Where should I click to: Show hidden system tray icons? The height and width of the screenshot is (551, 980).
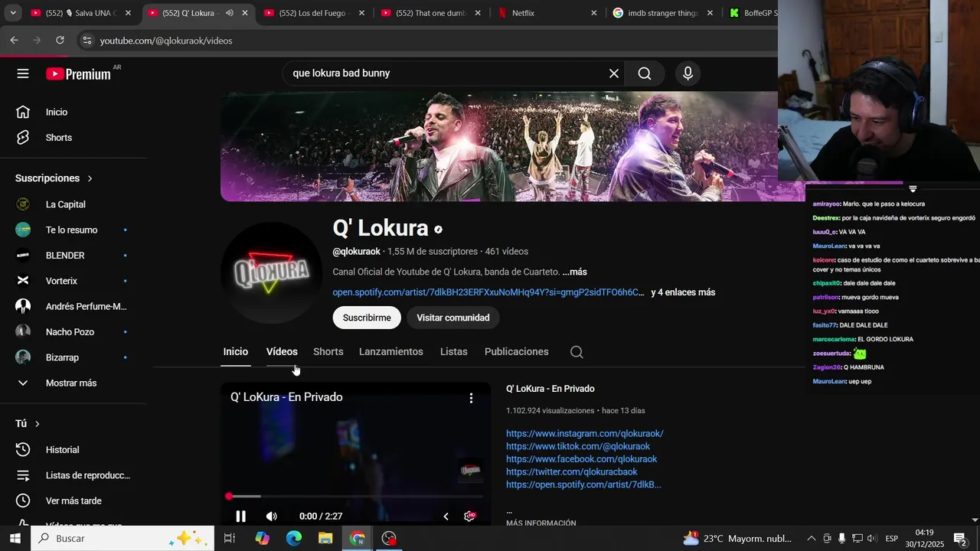[811, 539]
